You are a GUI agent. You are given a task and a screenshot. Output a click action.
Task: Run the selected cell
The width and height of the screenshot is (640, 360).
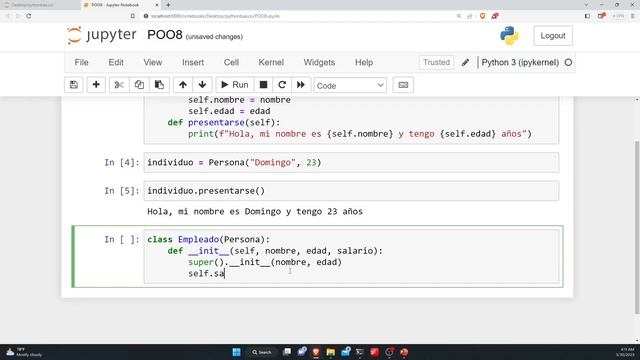pos(235,85)
